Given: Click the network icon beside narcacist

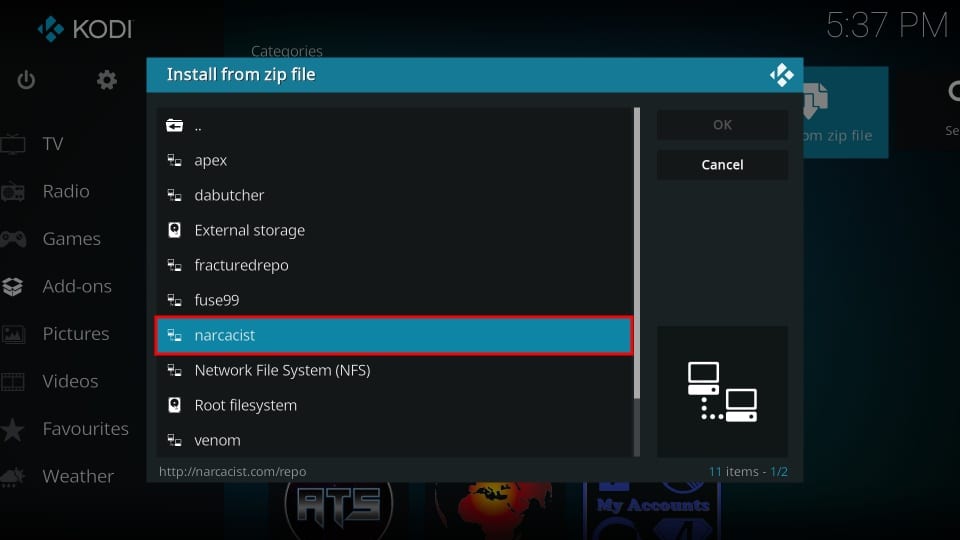Looking at the screenshot, I should (x=174, y=336).
